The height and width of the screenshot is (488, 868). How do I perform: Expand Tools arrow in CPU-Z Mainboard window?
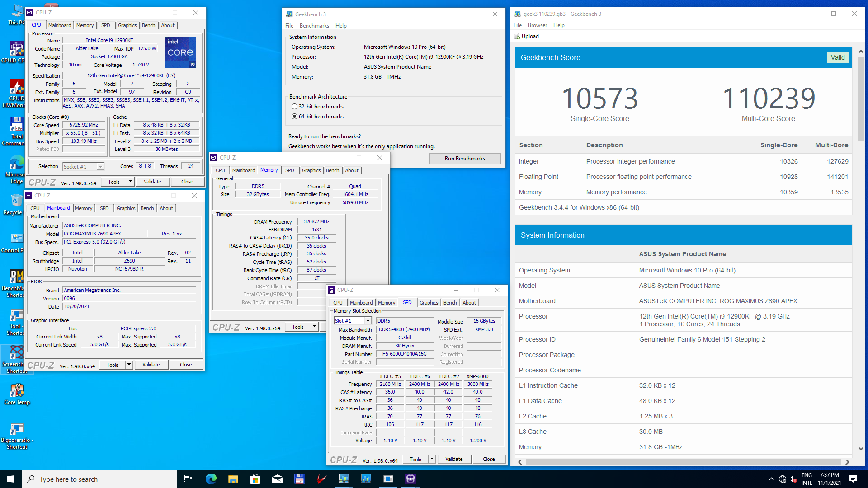click(129, 365)
